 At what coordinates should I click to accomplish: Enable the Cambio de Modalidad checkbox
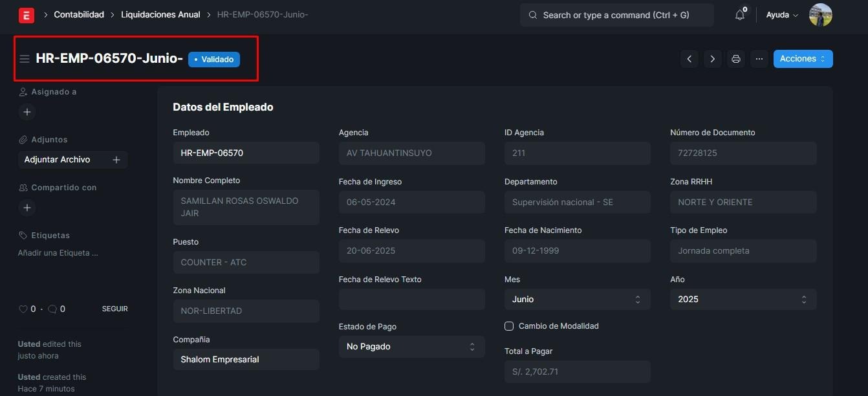tap(509, 326)
